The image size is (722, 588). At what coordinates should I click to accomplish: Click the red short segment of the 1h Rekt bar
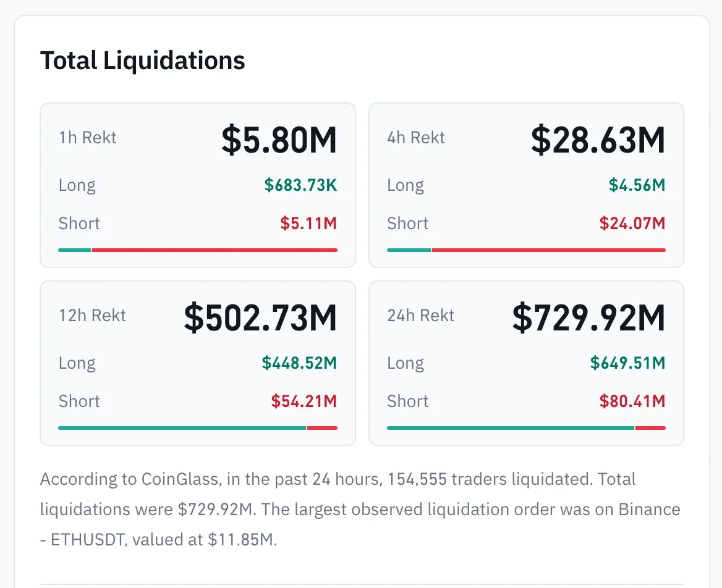pyautogui.click(x=214, y=250)
